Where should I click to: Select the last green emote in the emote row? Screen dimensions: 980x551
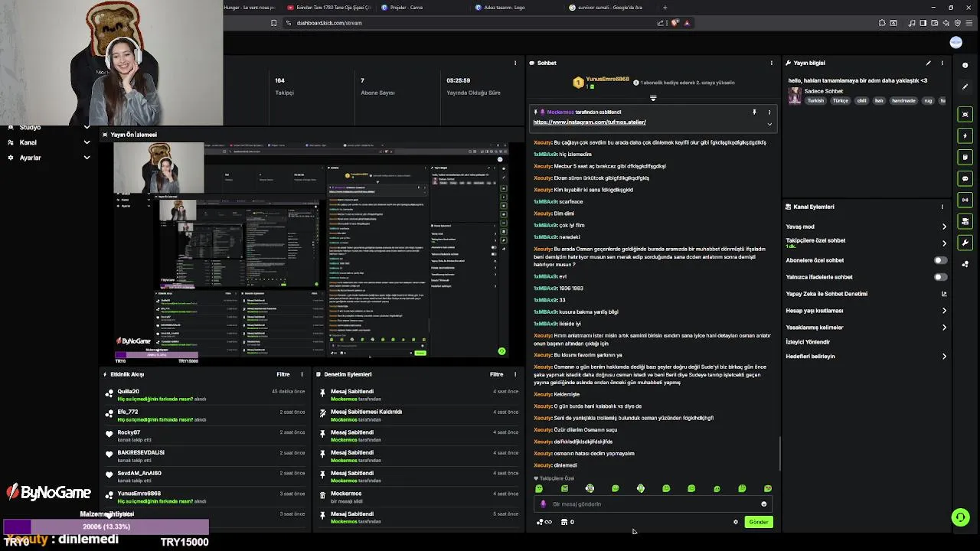pyautogui.click(x=767, y=488)
